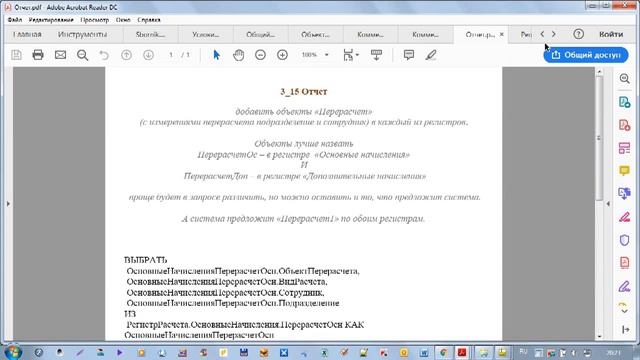The height and width of the screenshot is (360, 640).
Task: Expand more right-pane tools chevron
Action: pos(624,311)
